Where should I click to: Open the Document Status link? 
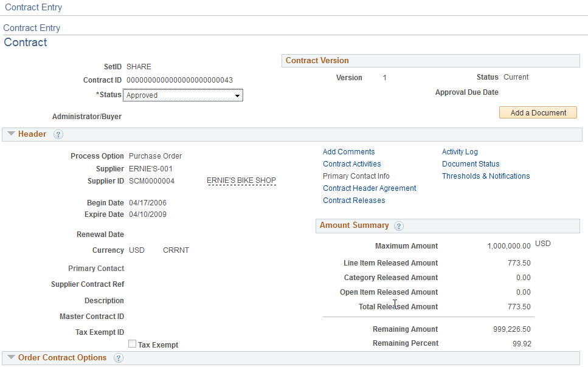pos(471,164)
